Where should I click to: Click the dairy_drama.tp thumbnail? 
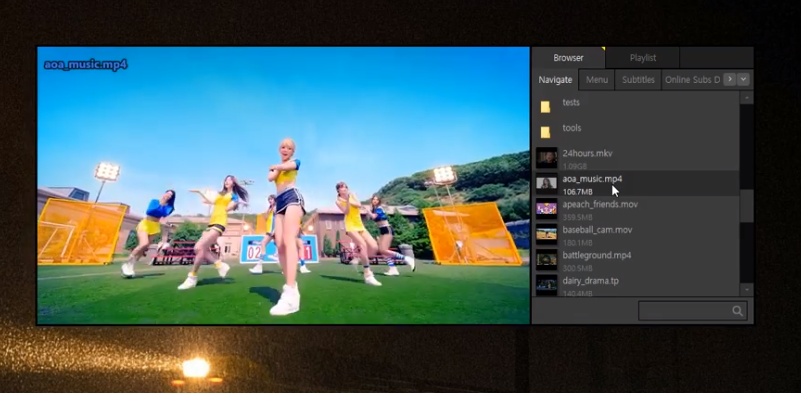point(546,284)
